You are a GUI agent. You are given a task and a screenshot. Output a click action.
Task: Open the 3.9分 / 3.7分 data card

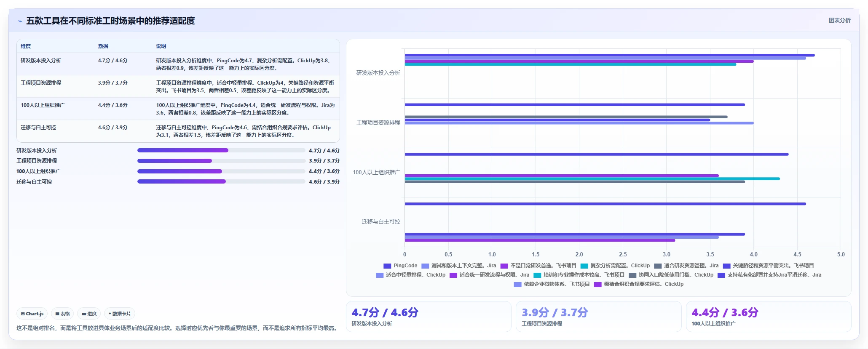point(599,317)
